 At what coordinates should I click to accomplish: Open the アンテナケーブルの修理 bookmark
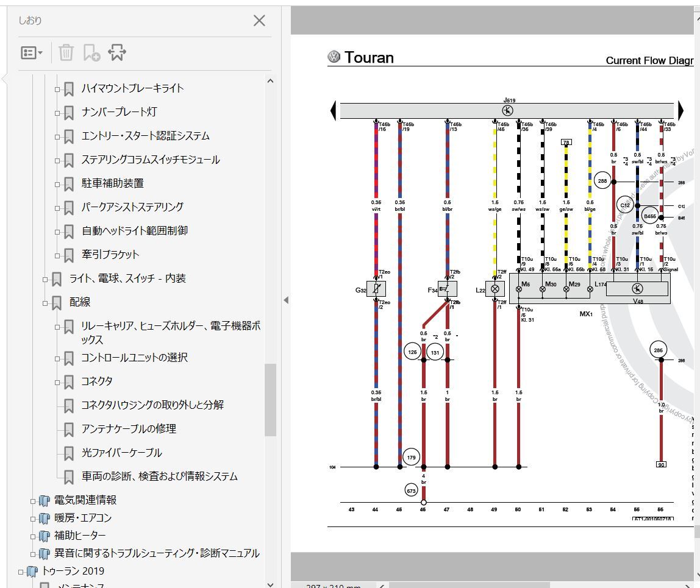pyautogui.click(x=129, y=429)
